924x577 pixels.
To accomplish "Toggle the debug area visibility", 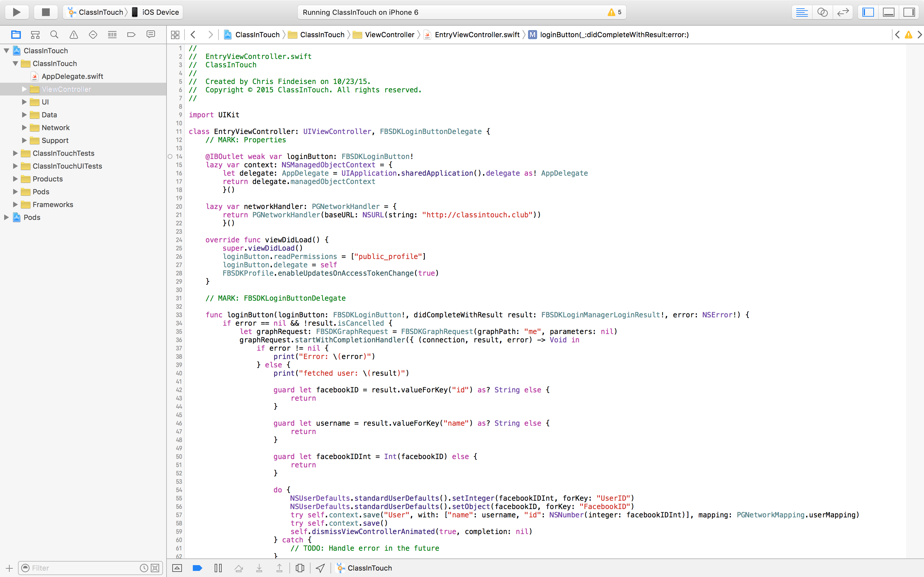I will click(888, 12).
